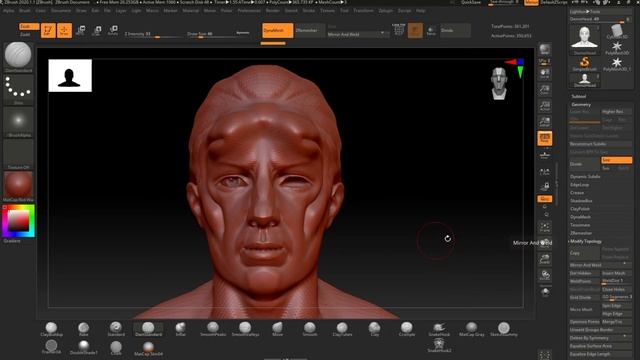The width and height of the screenshot is (640, 360).
Task: Select the Inflat brush
Action: tap(180, 330)
